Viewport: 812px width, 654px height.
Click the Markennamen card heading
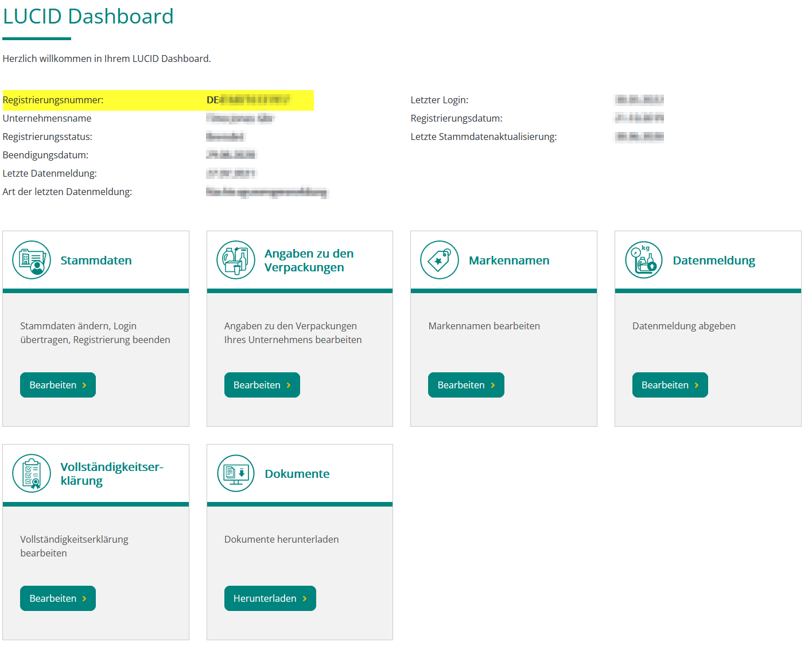[509, 260]
